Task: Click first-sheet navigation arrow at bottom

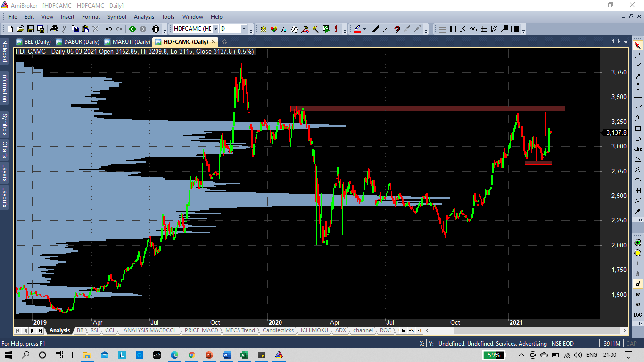Action: click(18, 330)
